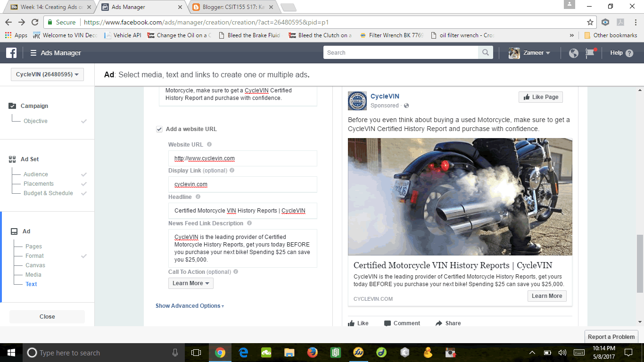Click Report a Problem button

[611, 337]
